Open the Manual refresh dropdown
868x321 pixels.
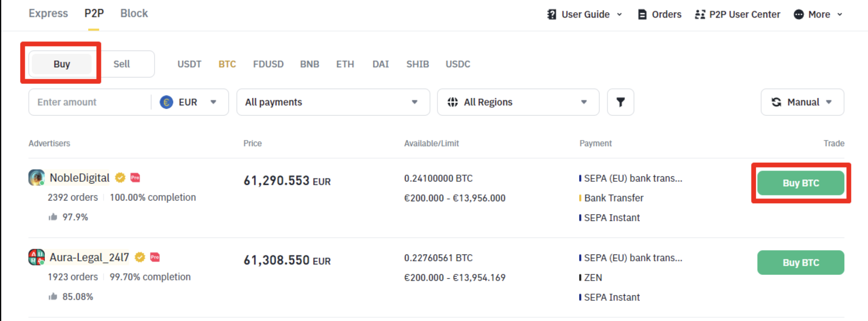point(802,102)
